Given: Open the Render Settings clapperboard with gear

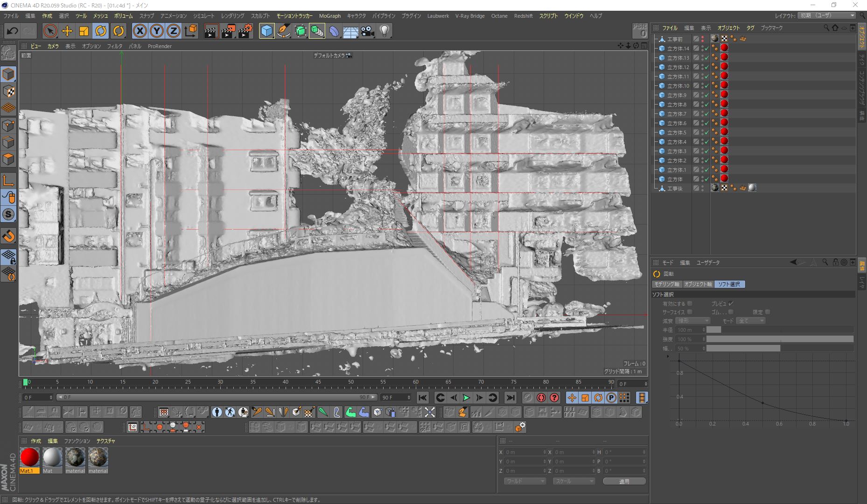Looking at the screenshot, I should pos(245,31).
